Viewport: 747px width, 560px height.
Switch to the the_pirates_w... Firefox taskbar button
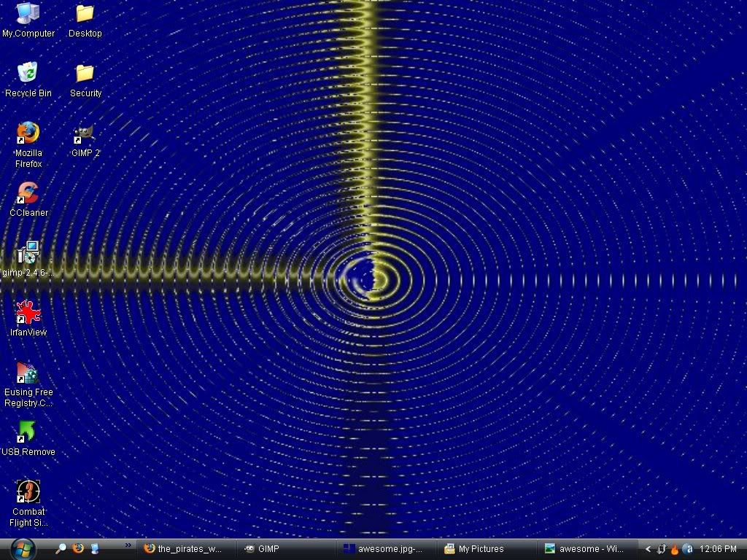click(186, 549)
